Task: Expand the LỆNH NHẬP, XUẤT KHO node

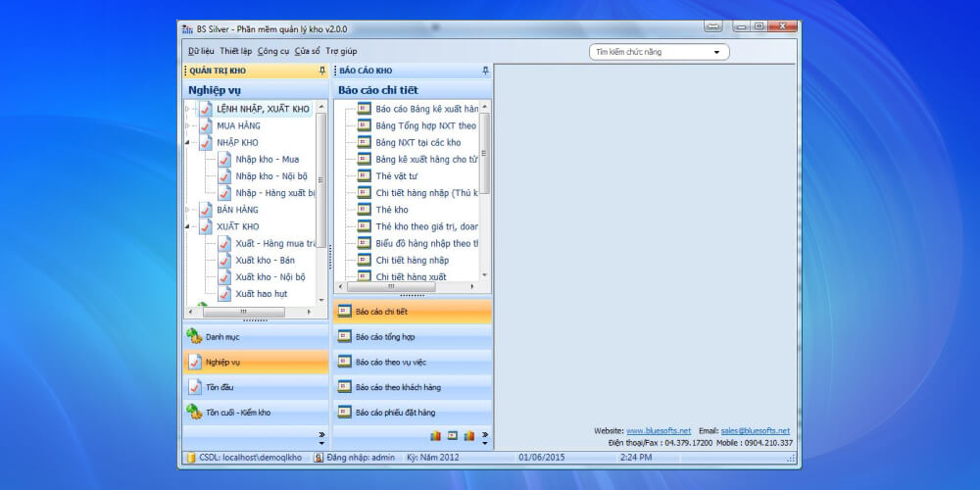Action: (x=187, y=109)
